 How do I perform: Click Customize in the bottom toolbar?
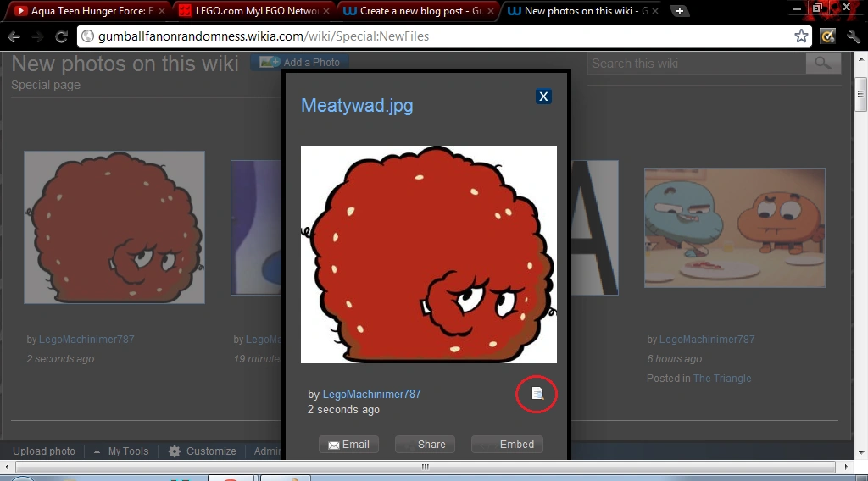click(x=211, y=451)
